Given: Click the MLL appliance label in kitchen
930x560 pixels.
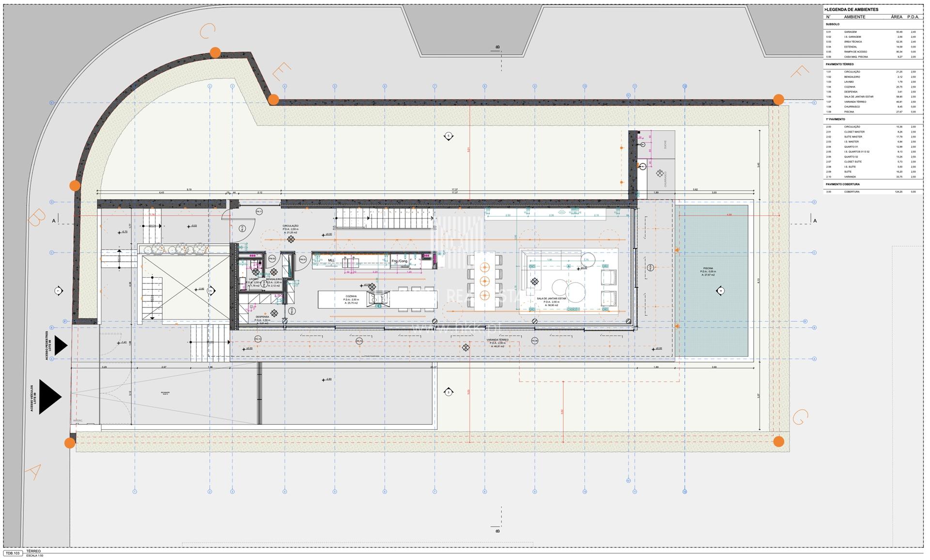Looking at the screenshot, I should [x=331, y=260].
